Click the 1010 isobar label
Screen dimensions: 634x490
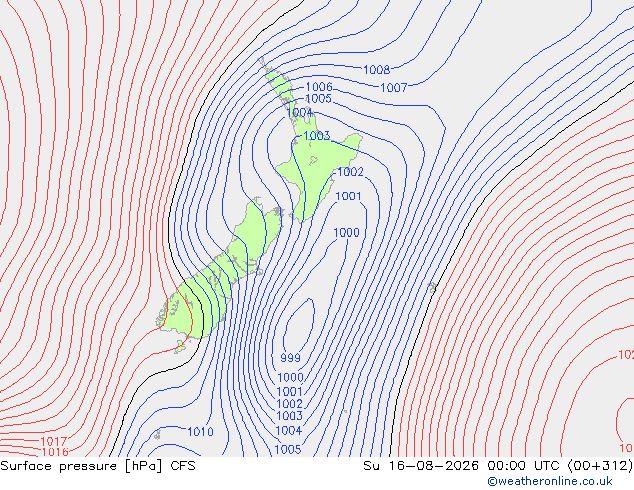pyautogui.click(x=200, y=432)
